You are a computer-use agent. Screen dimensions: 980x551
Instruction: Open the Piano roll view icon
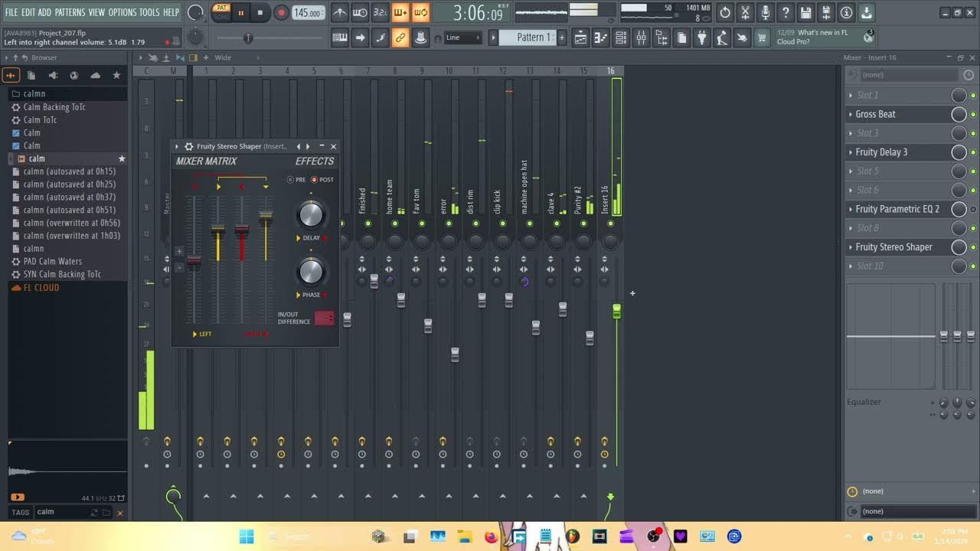[x=601, y=37]
